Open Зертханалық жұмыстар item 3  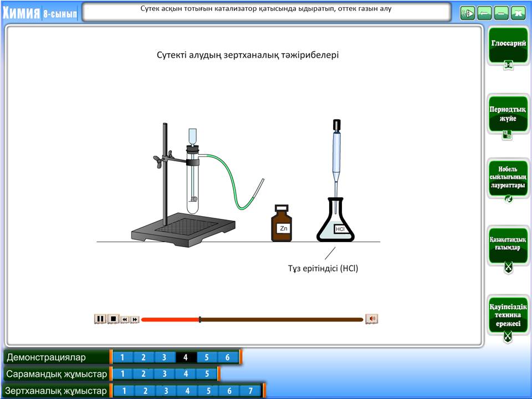coord(167,391)
